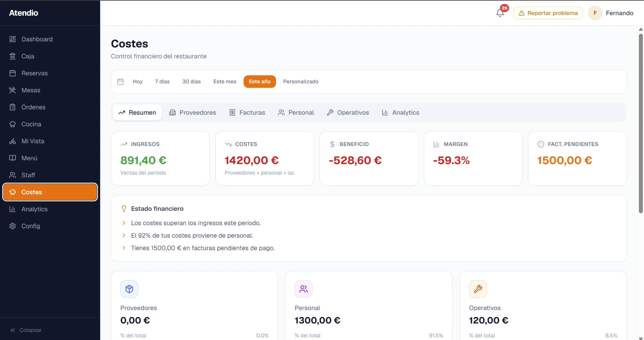Screen dimensions: 644x340
Task: Click the calendar icon in date filter
Action: [x=120, y=82]
